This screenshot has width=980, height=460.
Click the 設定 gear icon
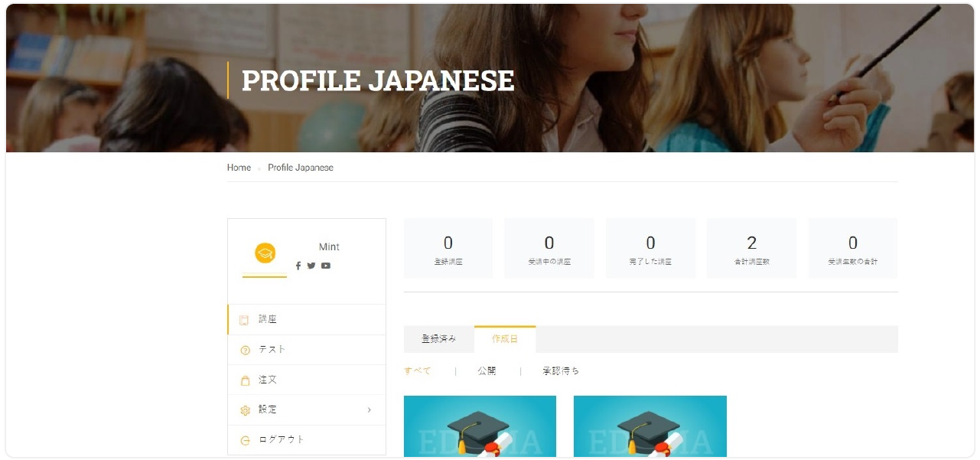(245, 410)
